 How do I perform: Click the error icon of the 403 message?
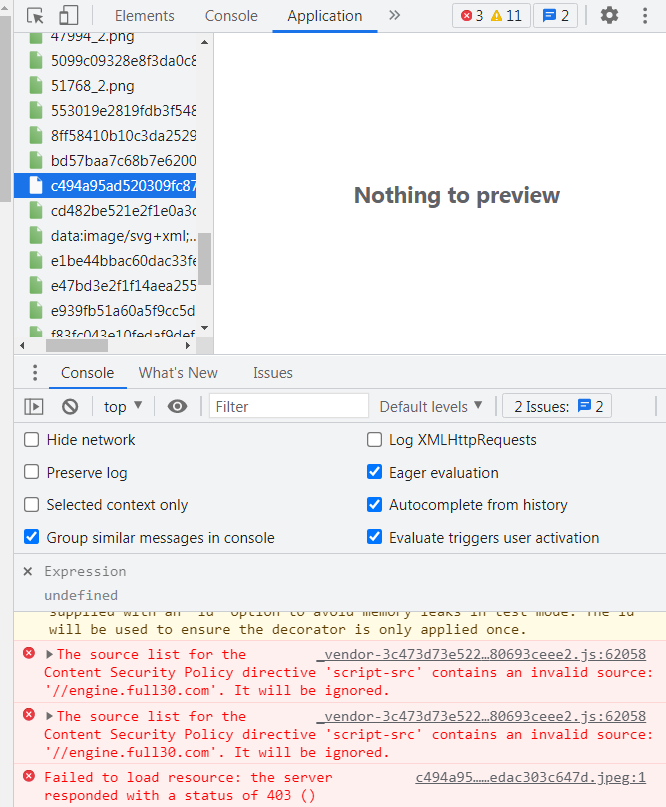[x=29, y=776]
